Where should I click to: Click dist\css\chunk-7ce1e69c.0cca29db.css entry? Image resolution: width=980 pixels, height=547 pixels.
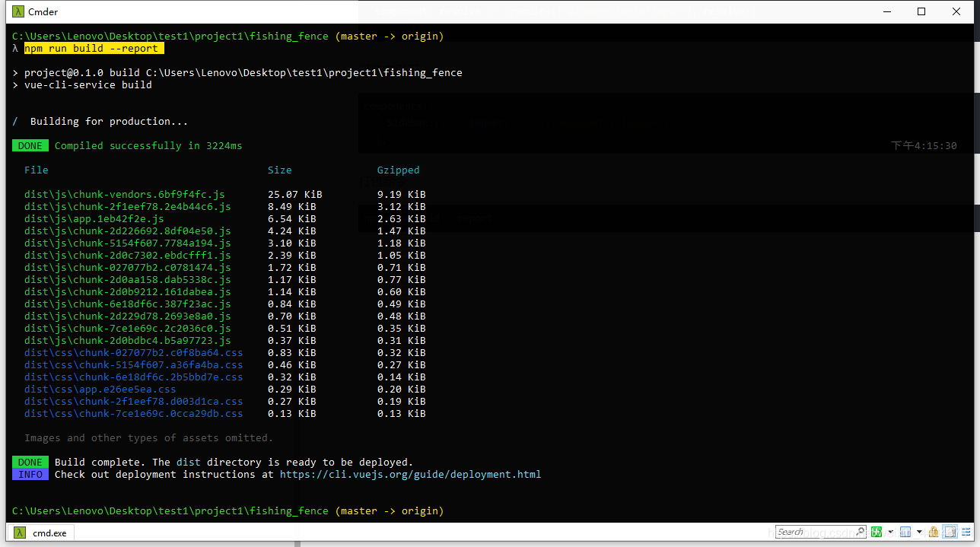pos(134,414)
